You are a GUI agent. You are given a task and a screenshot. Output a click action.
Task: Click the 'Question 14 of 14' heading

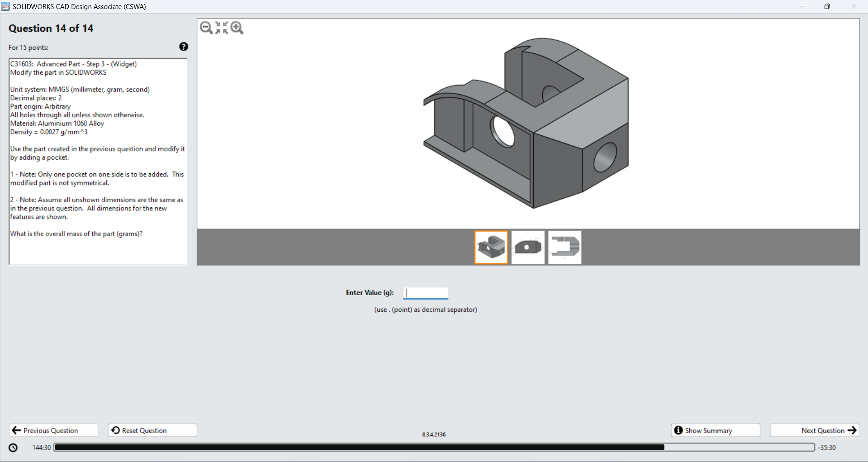[x=51, y=28]
